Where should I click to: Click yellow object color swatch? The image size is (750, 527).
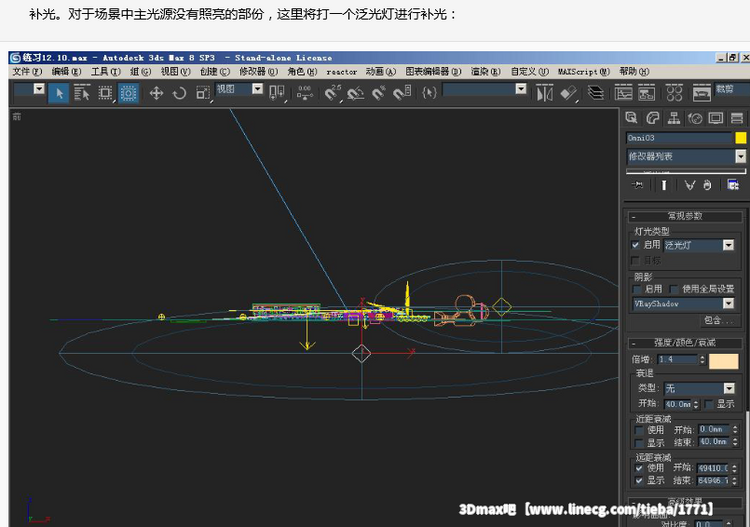coord(740,138)
